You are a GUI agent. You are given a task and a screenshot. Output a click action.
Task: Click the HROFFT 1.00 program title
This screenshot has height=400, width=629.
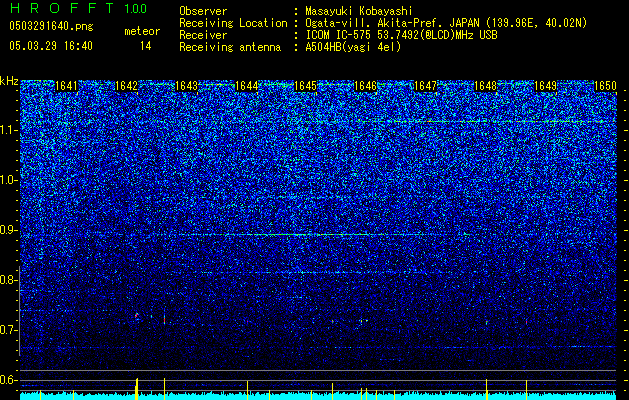(x=78, y=8)
